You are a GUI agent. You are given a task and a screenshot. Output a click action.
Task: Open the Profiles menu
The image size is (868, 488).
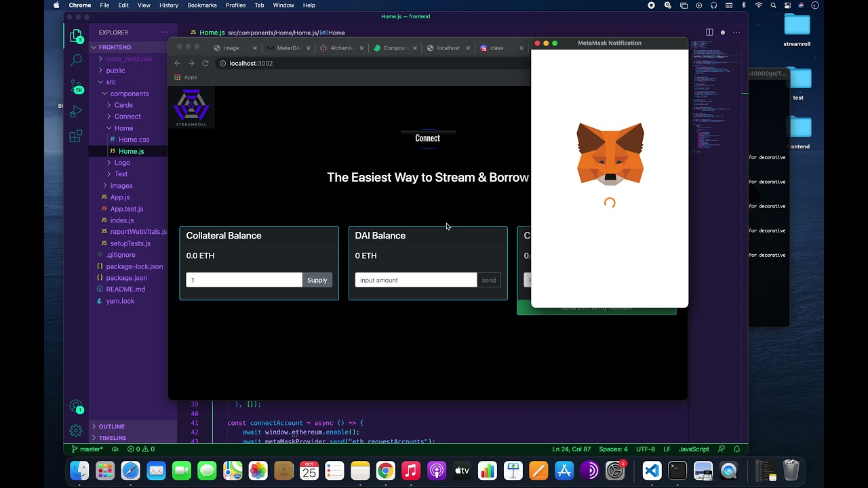point(235,5)
